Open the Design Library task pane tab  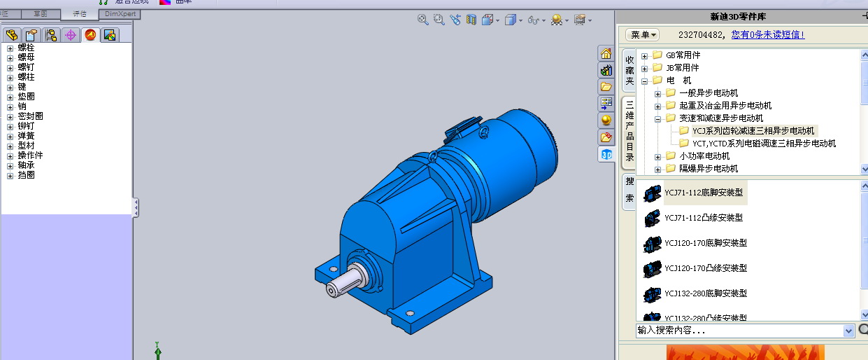coord(606,70)
